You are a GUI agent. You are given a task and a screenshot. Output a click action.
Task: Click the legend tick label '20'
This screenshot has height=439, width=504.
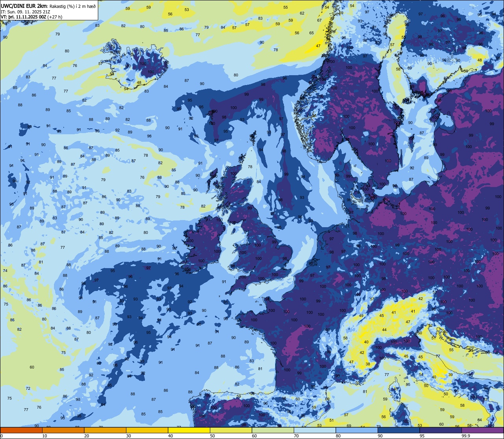click(x=87, y=435)
